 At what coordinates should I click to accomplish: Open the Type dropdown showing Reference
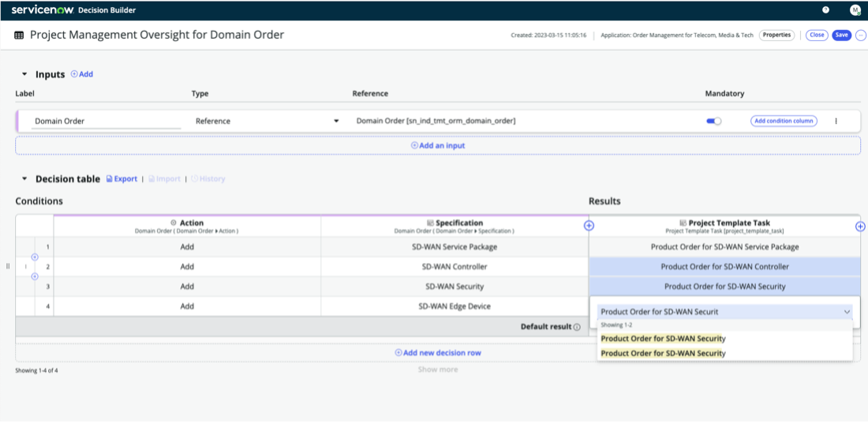coord(268,121)
